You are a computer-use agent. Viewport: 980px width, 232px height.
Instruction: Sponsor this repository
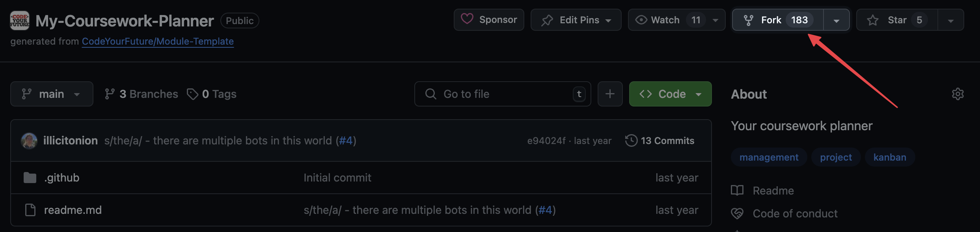pos(489,20)
